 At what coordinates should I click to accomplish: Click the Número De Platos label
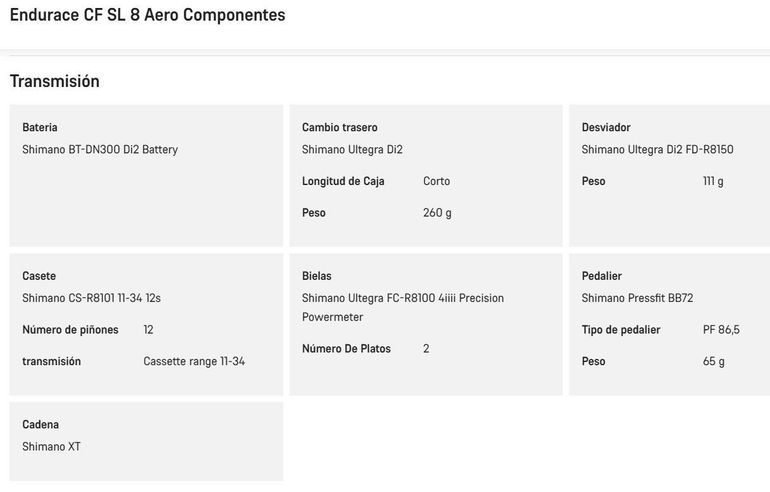coord(346,349)
